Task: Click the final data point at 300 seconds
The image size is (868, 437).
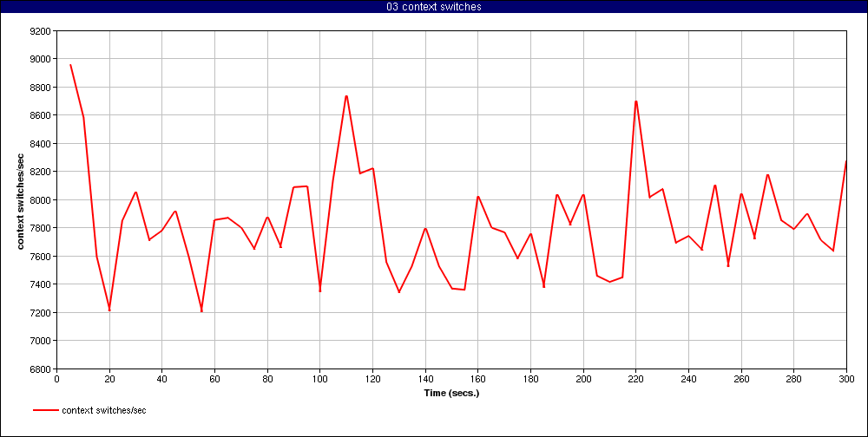Action: pos(846,161)
